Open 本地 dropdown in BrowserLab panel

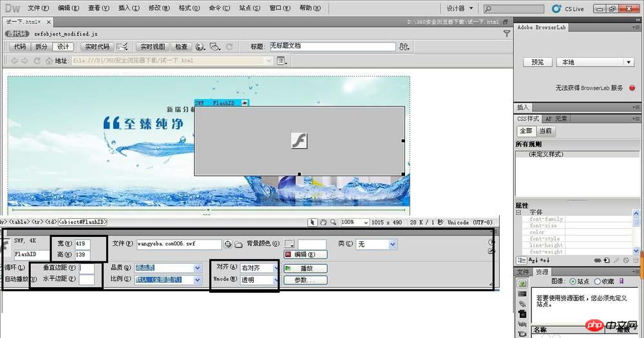pos(595,62)
